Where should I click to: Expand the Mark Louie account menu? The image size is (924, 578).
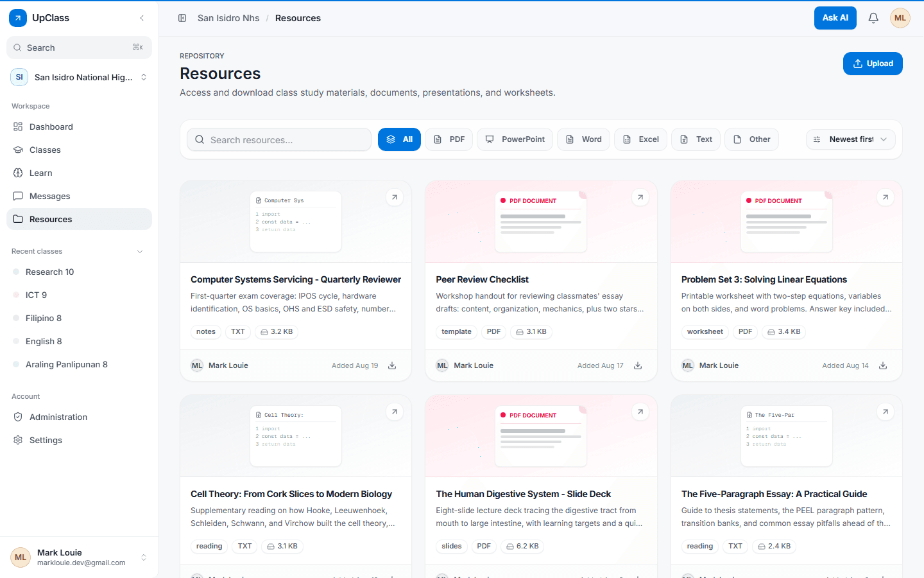click(x=79, y=557)
